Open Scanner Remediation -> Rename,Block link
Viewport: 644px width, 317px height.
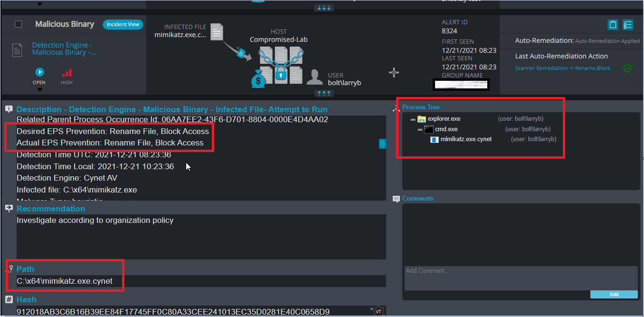pos(562,68)
